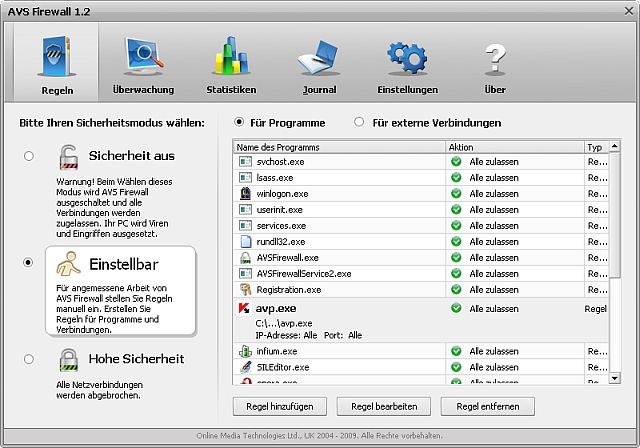
Task: Choose the Für Programme radio option
Action: 239,122
